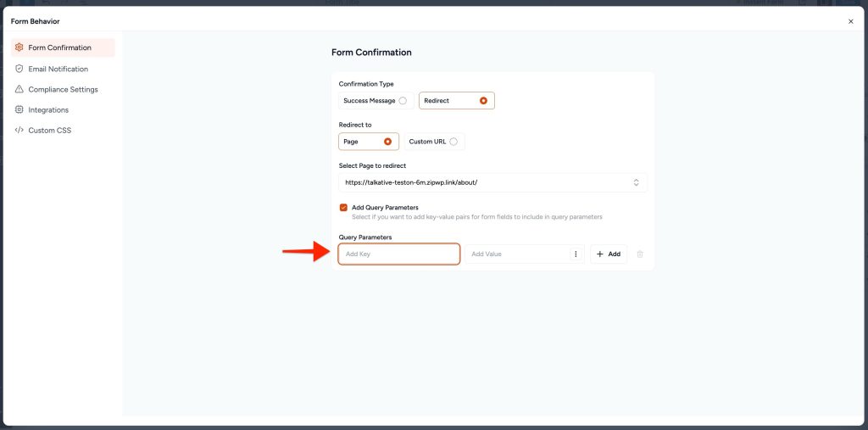This screenshot has width=868, height=430.
Task: Focus the Add Key input field
Action: click(398, 254)
